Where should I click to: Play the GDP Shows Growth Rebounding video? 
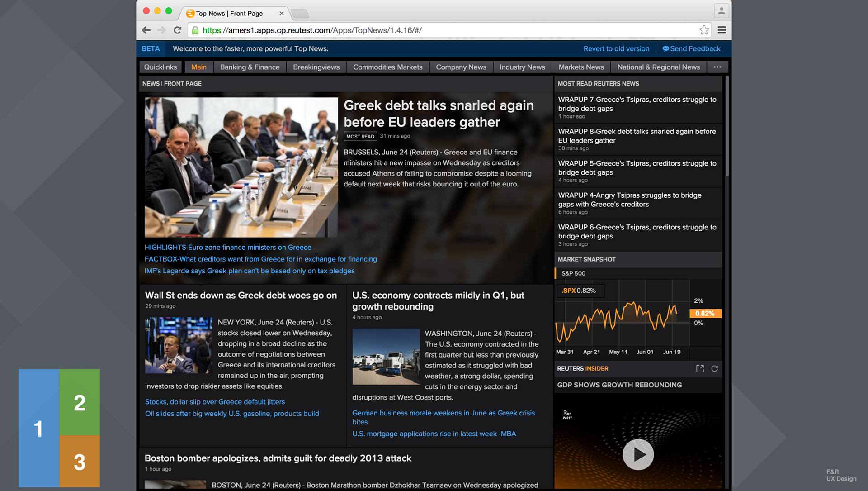click(638, 454)
